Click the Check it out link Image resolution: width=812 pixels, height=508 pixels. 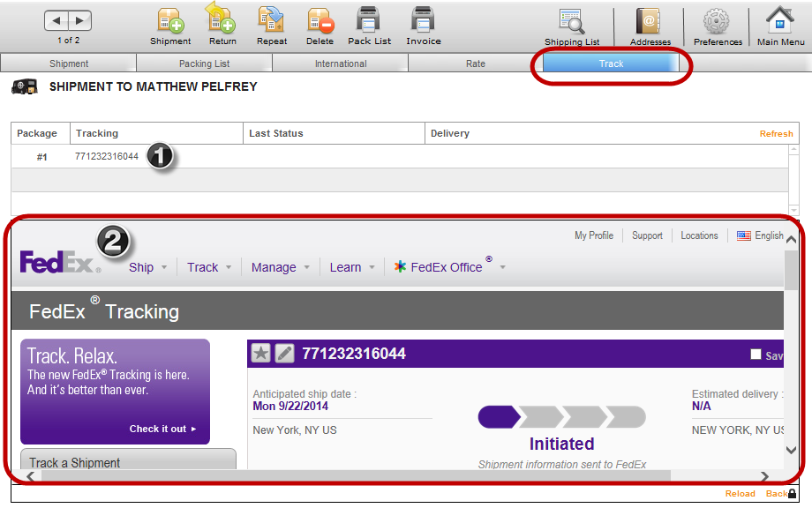point(162,429)
